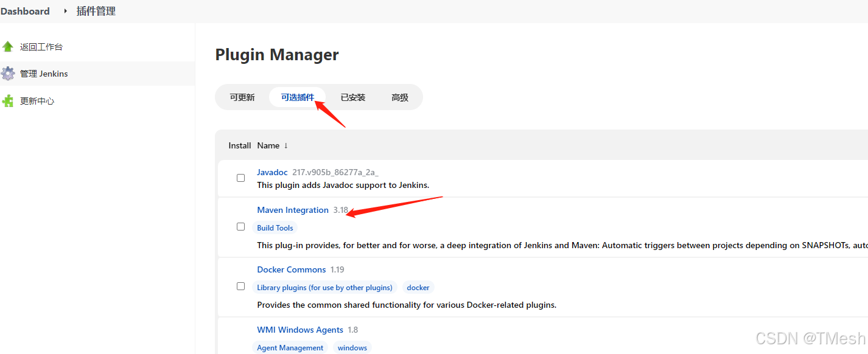
Task: Open the Docker Commons plugin link
Action: click(x=292, y=269)
